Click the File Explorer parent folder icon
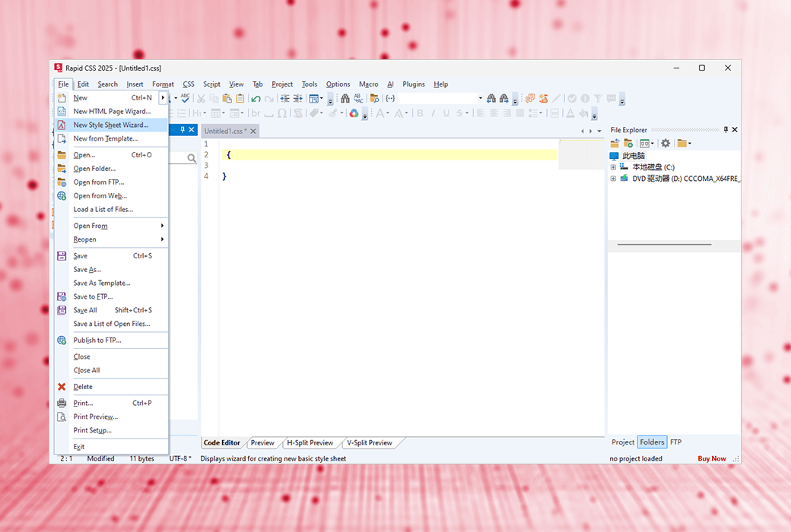Viewport: 791px width, 532px height. [615, 143]
